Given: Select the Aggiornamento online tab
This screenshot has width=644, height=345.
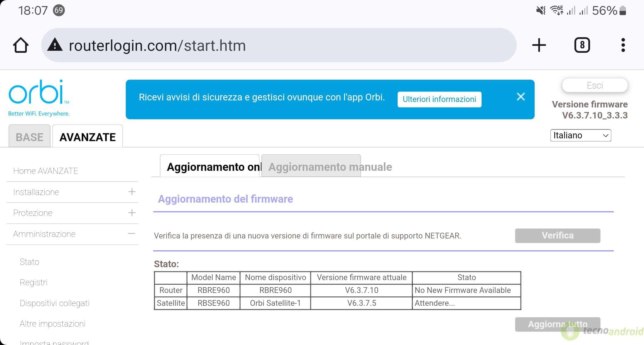Looking at the screenshot, I should (209, 166).
